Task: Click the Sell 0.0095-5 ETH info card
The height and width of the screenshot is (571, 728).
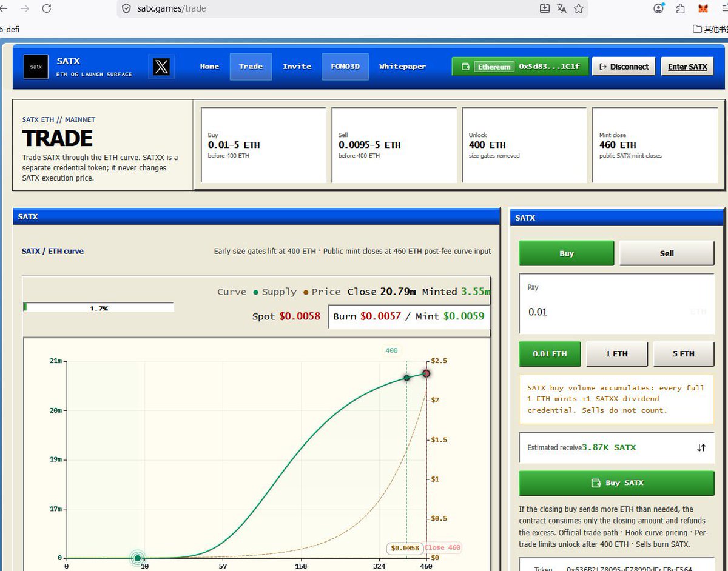Action: 394,145
